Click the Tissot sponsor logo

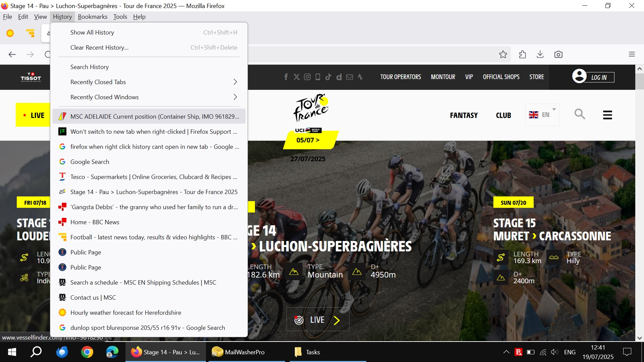31,77
